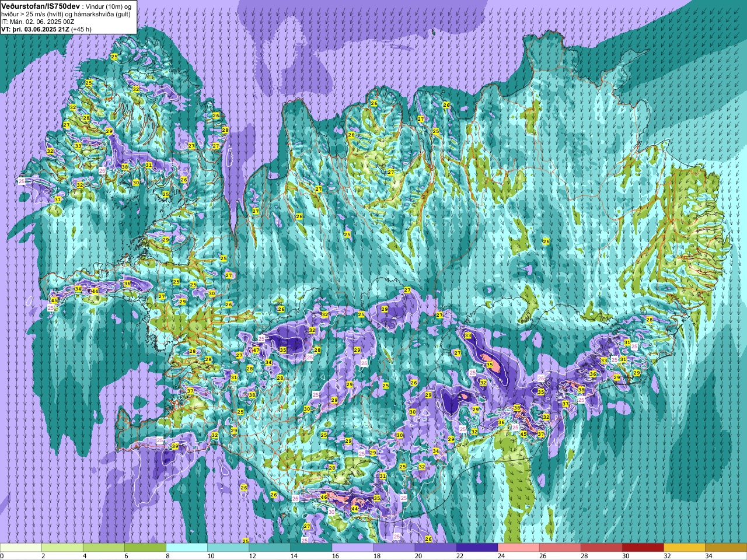The height and width of the screenshot is (560, 747).
Task: Pick the 26–28 m/s salmon legend swatch
Action: [560, 548]
